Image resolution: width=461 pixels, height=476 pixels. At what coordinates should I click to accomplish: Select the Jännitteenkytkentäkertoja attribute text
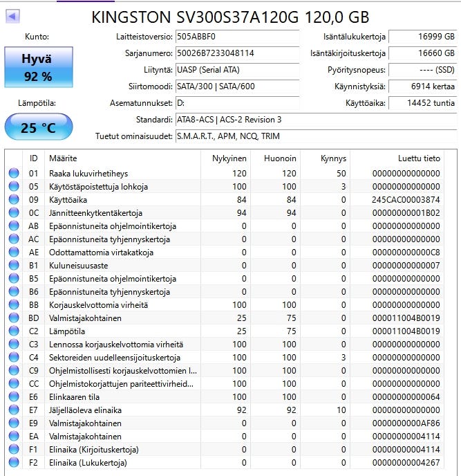(x=95, y=213)
